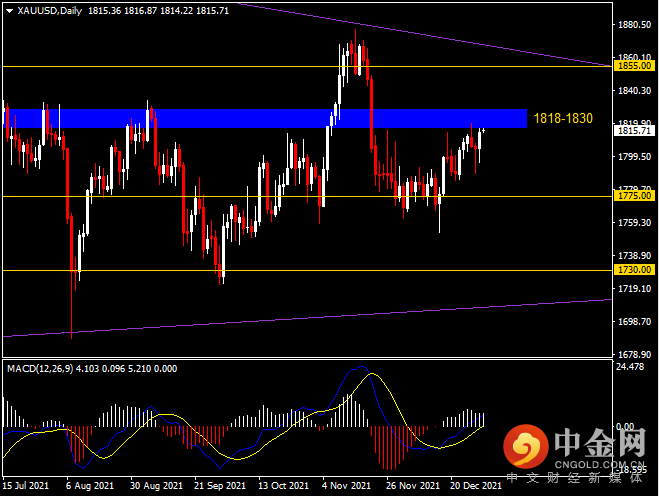Select the 1880.50 price axis value
The height and width of the screenshot is (496, 660).
pos(634,25)
